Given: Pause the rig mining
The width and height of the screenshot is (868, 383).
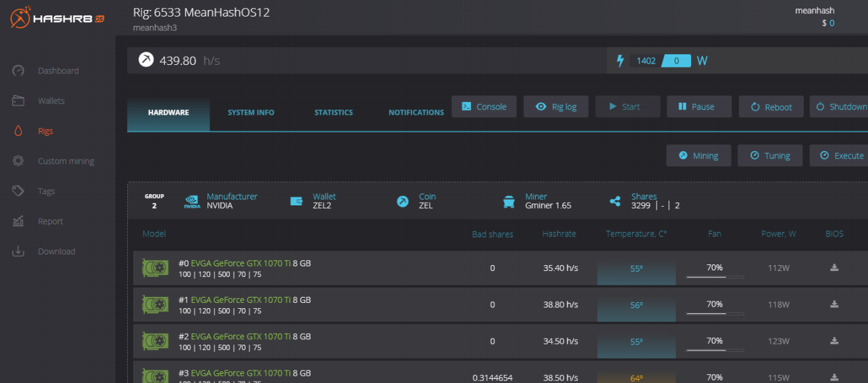Looking at the screenshot, I should coord(699,107).
